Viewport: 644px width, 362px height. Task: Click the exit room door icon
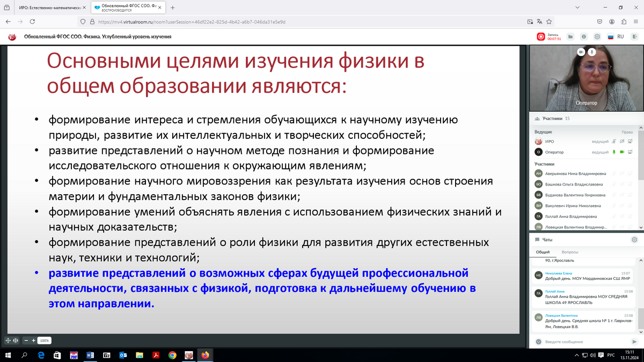634,36
